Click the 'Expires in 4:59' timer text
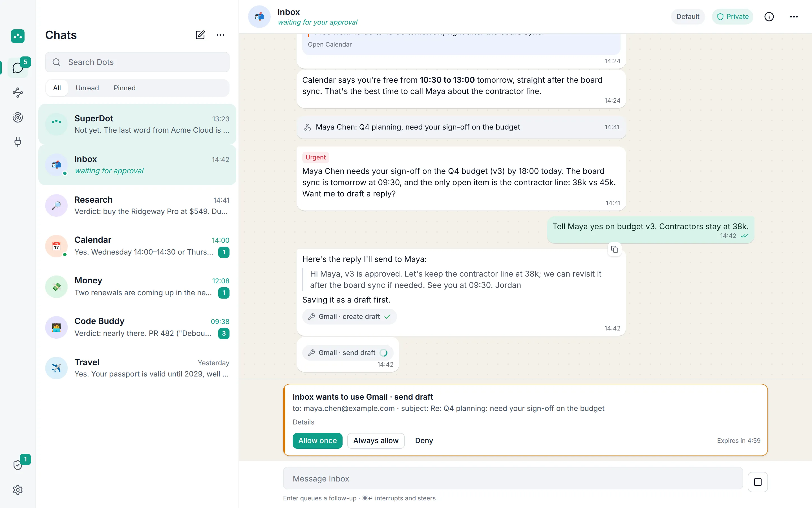812x508 pixels. pyautogui.click(x=738, y=441)
